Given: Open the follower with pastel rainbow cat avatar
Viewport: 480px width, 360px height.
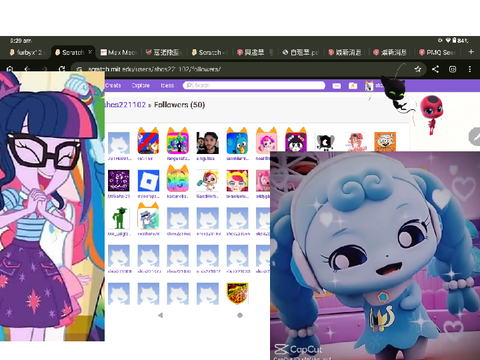Looking at the screenshot, I should 178,181.
